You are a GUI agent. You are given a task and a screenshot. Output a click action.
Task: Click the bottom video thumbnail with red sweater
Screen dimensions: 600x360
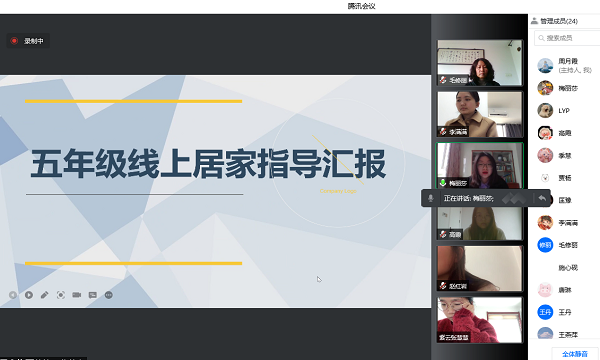[x=479, y=320]
